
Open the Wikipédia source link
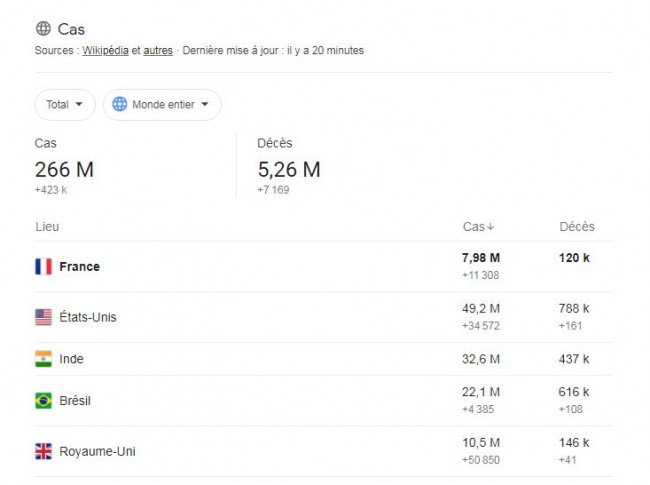click(x=105, y=50)
